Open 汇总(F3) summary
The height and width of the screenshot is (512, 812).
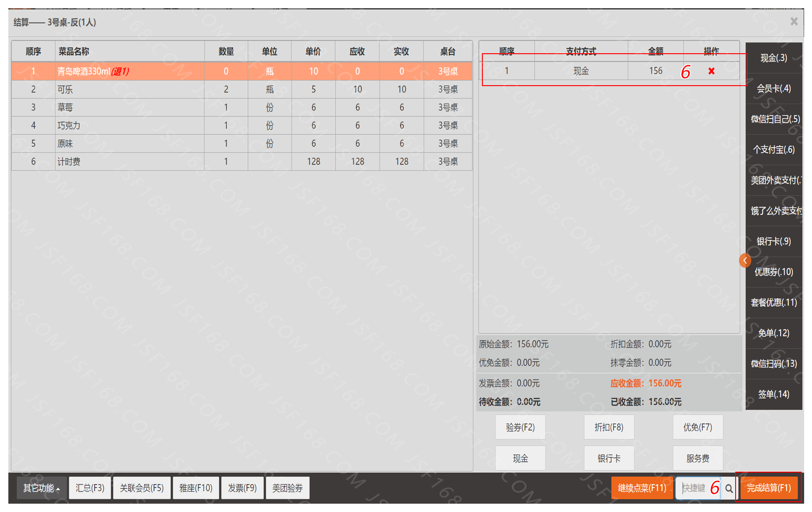click(x=90, y=488)
